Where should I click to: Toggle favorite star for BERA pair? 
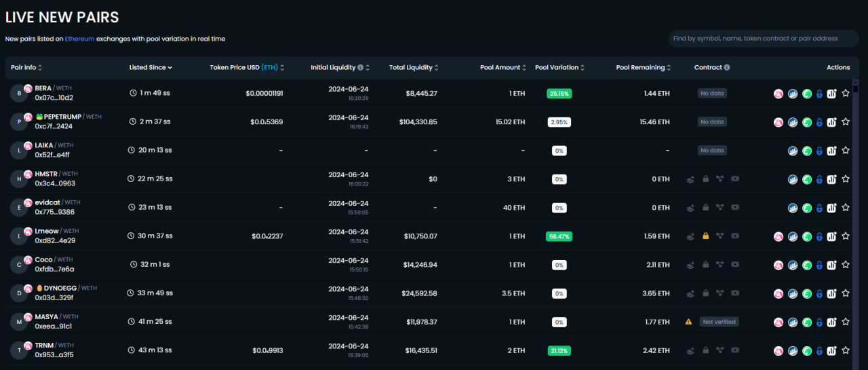pyautogui.click(x=846, y=94)
